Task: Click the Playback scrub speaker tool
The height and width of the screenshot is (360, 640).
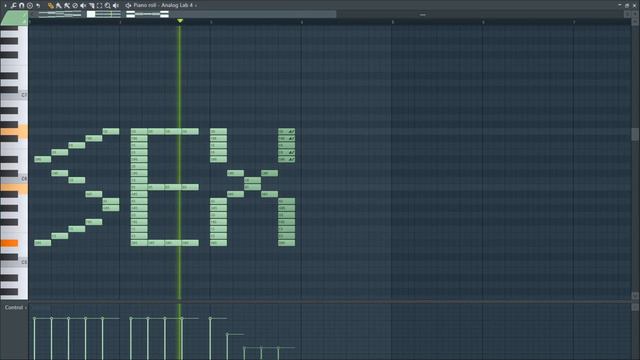Action: point(116,6)
